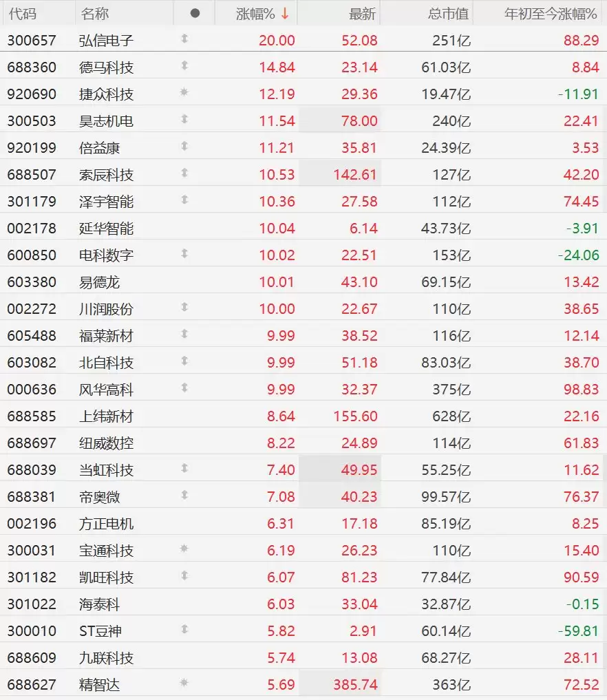
Task: Select the stock name 方正电机
Action: click(x=106, y=524)
